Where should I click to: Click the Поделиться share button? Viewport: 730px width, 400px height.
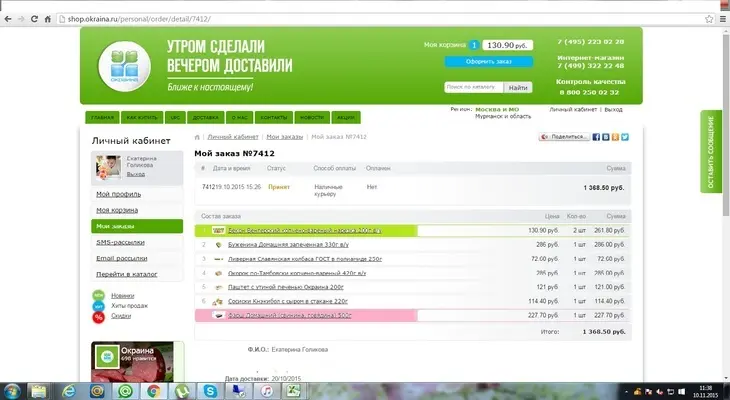point(564,137)
